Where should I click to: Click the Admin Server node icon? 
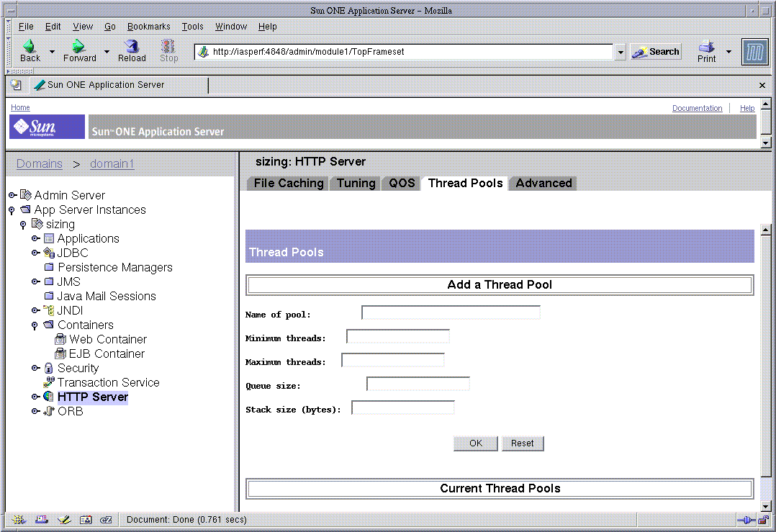(x=26, y=195)
